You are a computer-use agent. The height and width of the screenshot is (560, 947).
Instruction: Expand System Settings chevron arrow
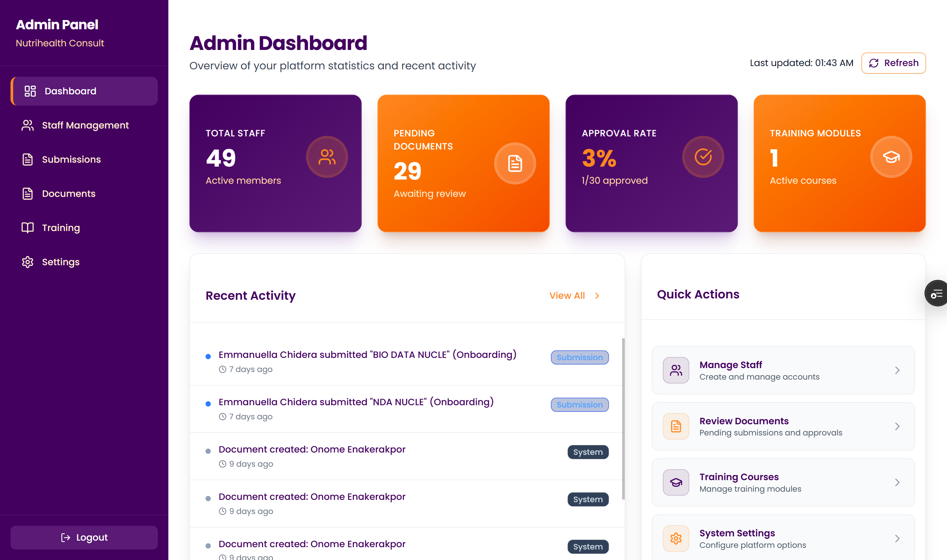tap(897, 539)
